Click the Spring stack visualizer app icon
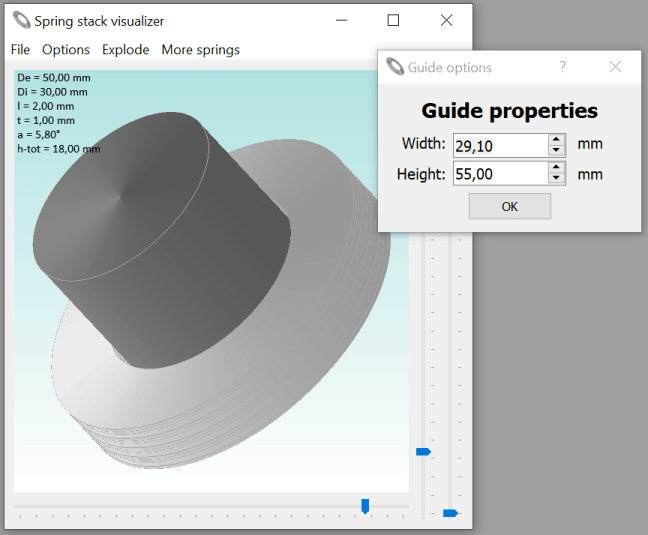 [x=21, y=20]
